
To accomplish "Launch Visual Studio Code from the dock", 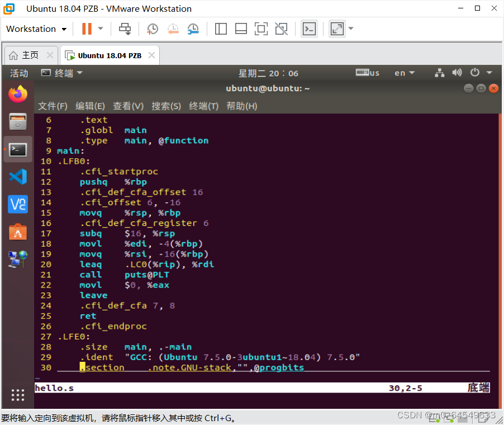I will [x=17, y=177].
